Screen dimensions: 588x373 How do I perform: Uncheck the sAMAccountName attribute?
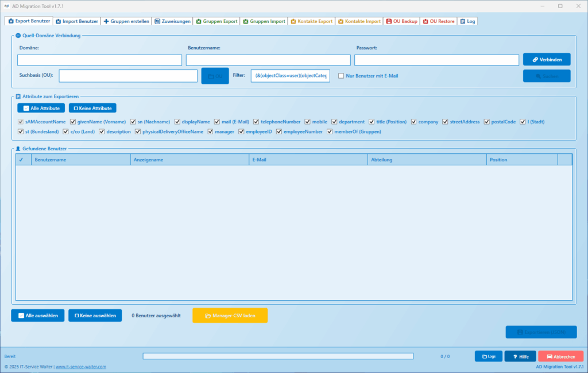[x=21, y=121]
